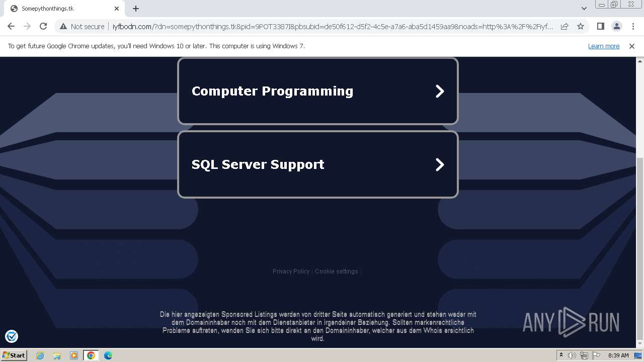Click the address bar URL
644x362 pixels.
click(333, 26)
